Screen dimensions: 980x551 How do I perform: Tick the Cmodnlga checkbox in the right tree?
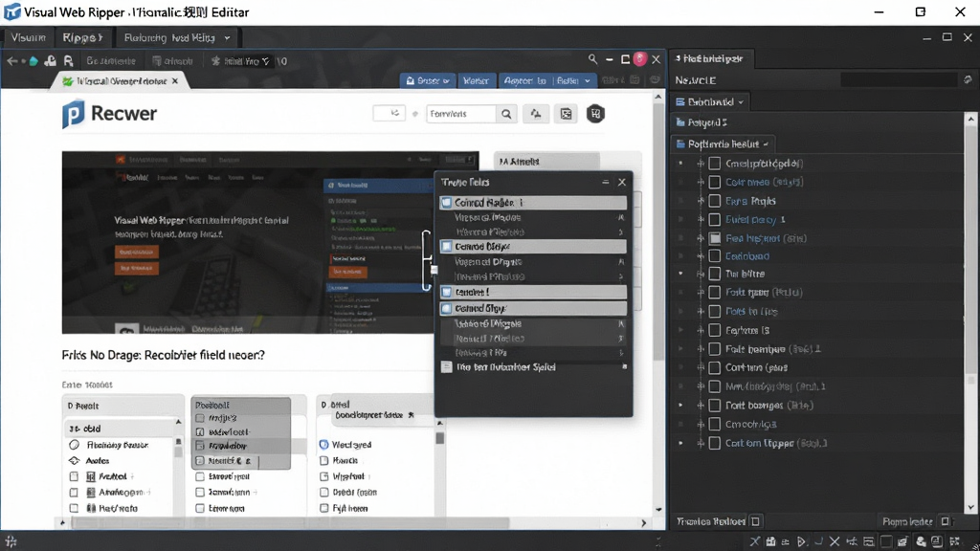pos(714,424)
